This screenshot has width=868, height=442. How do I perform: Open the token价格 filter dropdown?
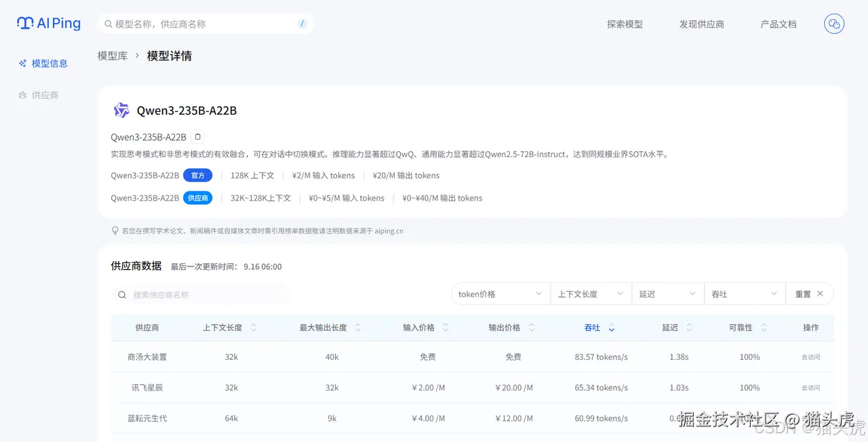point(501,294)
